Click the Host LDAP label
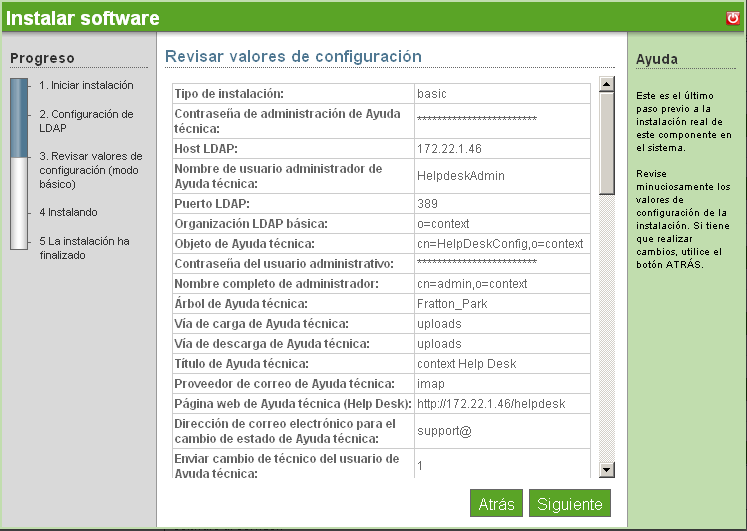This screenshot has width=747, height=531. [206, 149]
